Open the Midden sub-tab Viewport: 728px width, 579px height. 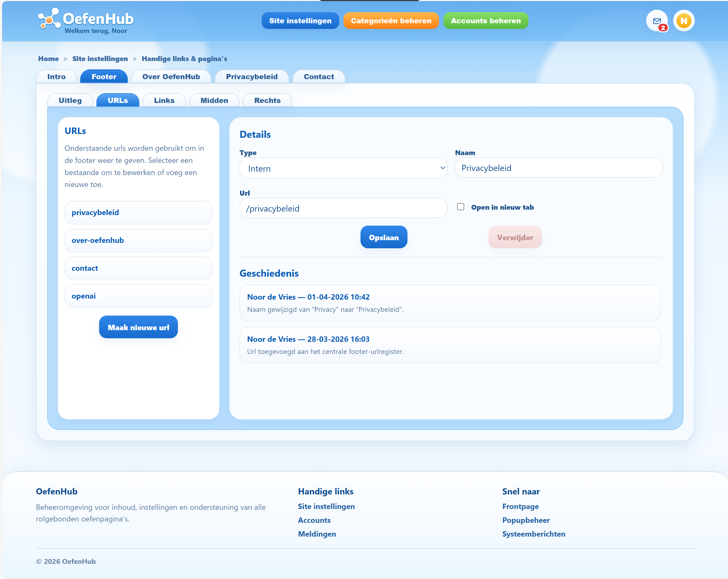coord(214,100)
